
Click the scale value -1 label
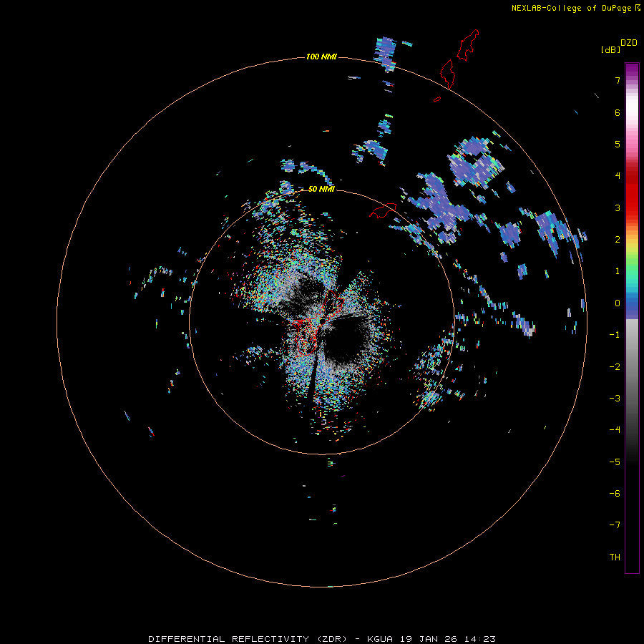point(615,335)
